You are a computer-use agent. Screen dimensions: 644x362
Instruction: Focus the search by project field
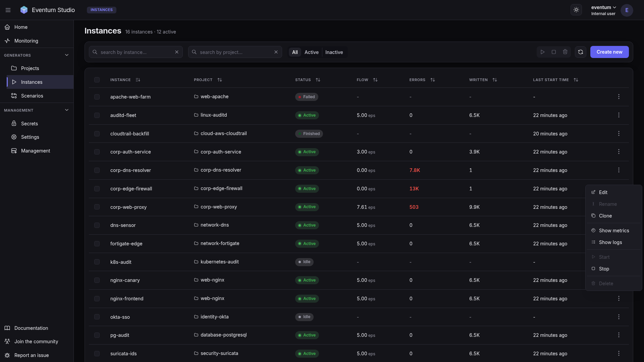tap(235, 52)
